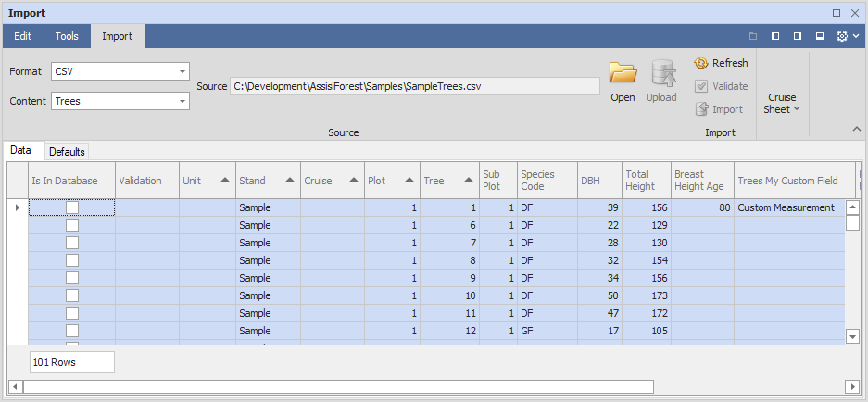This screenshot has width=868, height=402.
Task: Sort by the Unit column
Action: (208, 181)
